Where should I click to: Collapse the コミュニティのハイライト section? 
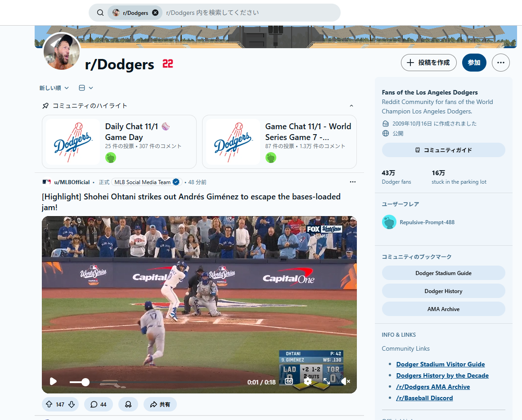coord(351,106)
